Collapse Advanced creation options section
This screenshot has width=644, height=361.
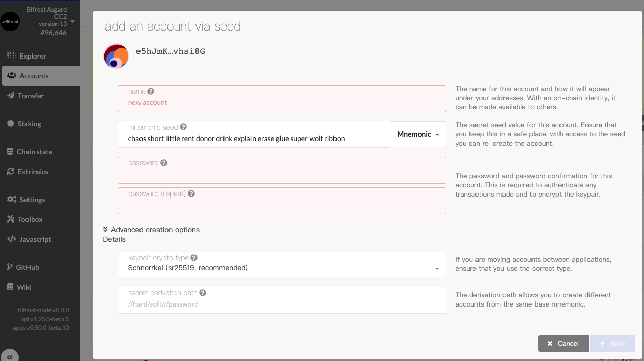tap(151, 230)
